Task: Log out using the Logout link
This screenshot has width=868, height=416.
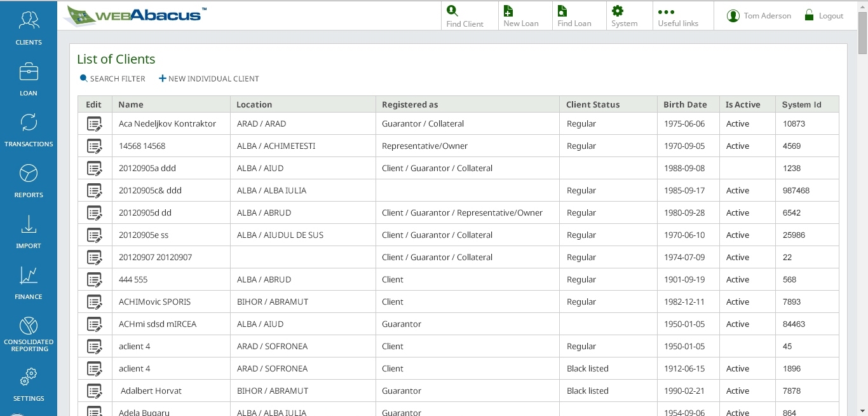Action: [824, 15]
